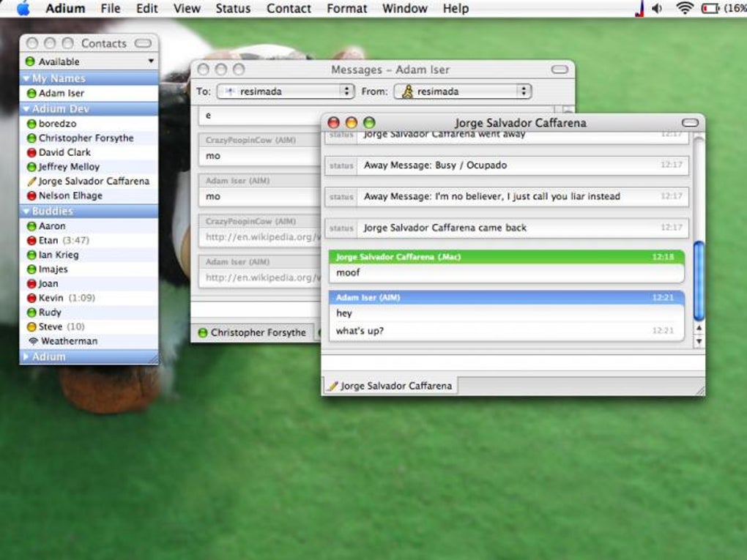Viewport: 747px width, 560px height.
Task: Click Steve's yellow idle status icon
Action: (31, 327)
